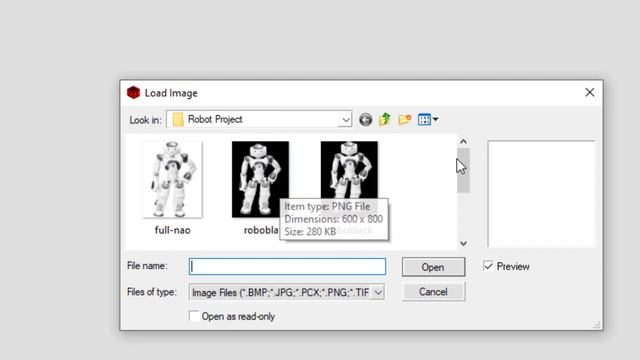The height and width of the screenshot is (360, 640).
Task: Open the View Menu icon
Action: pos(424,120)
